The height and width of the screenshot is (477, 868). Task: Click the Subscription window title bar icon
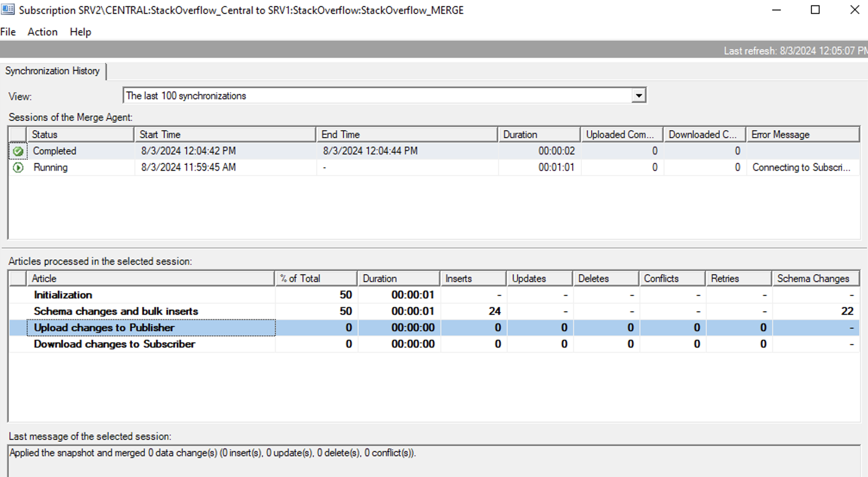(x=8, y=9)
